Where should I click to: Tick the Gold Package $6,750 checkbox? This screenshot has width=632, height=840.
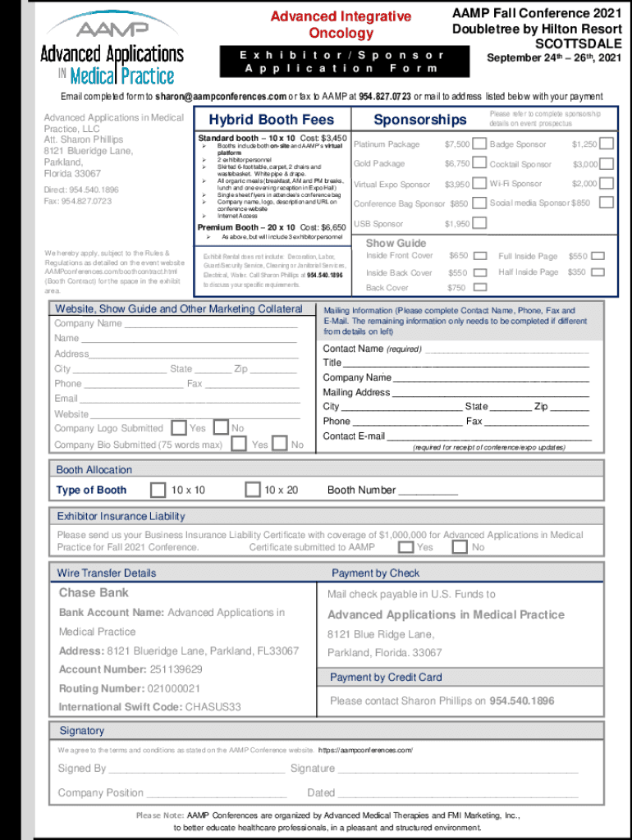[479, 163]
